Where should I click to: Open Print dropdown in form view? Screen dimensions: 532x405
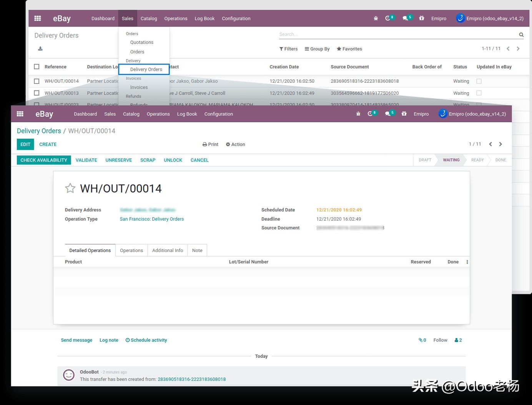click(x=210, y=144)
